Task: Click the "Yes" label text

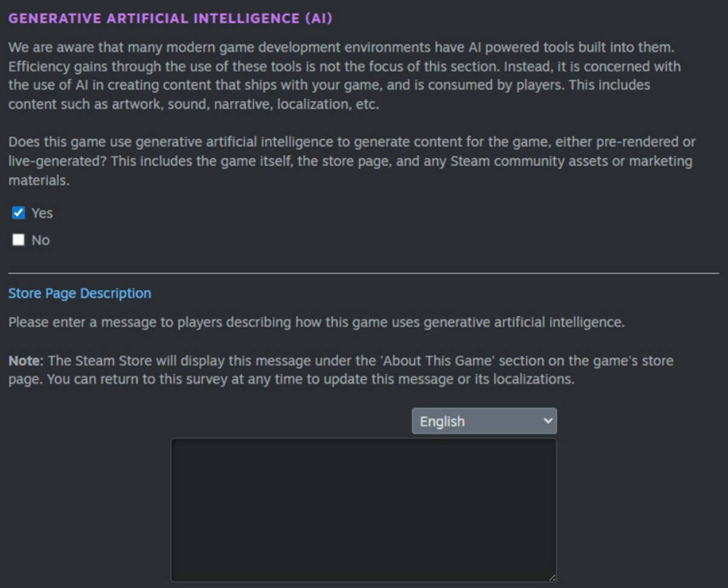Action: click(x=42, y=213)
